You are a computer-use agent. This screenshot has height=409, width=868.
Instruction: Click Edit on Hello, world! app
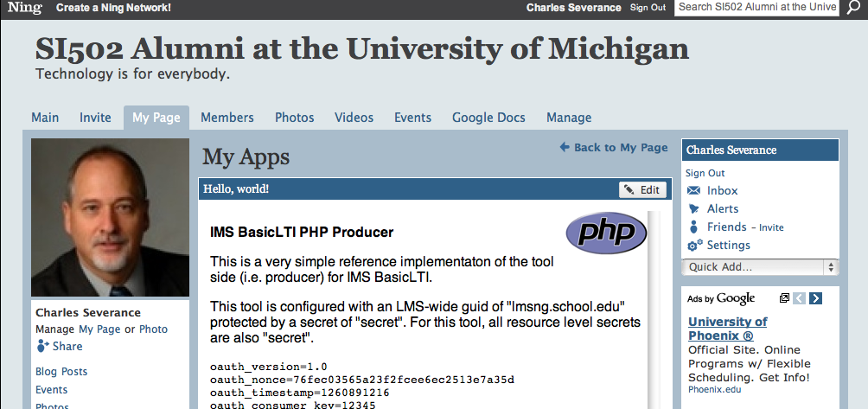[x=642, y=190]
